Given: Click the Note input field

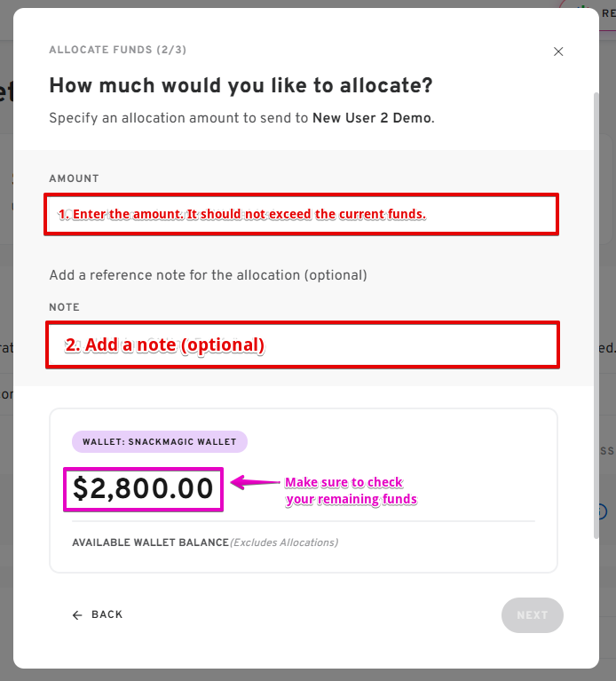Looking at the screenshot, I should pyautogui.click(x=303, y=344).
